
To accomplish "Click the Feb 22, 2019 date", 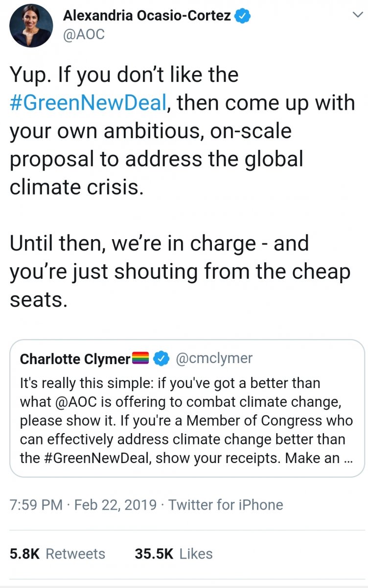I will (115, 505).
